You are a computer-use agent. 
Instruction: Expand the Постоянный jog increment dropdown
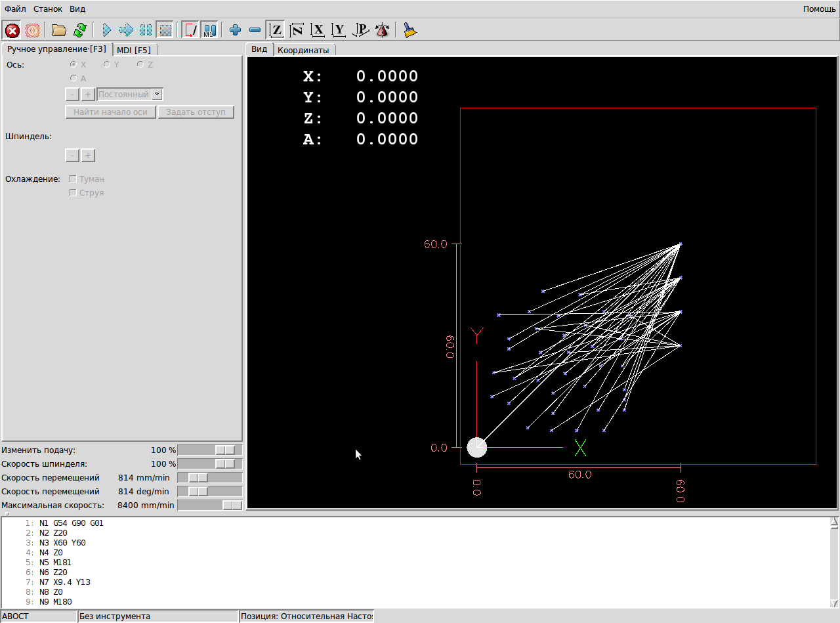[x=157, y=94]
